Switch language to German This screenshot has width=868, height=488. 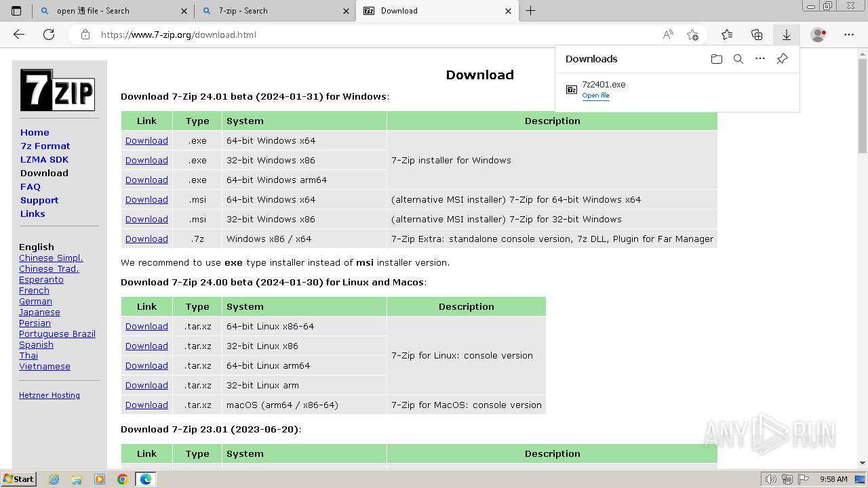pyautogui.click(x=35, y=301)
